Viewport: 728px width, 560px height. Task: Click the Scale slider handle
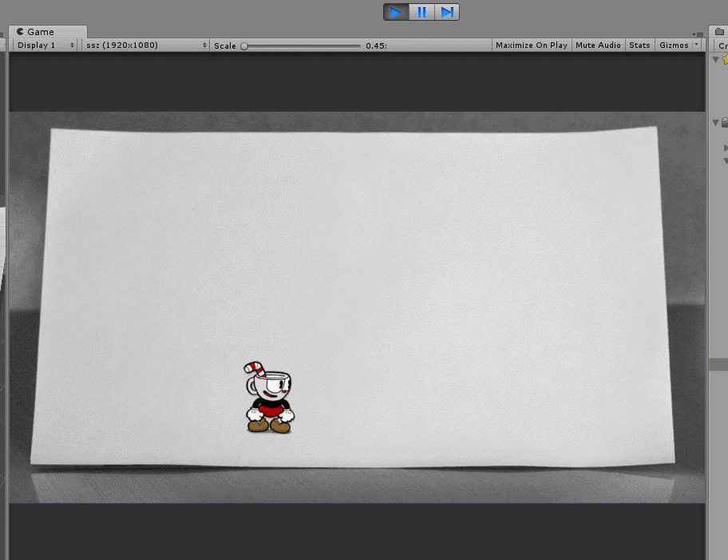point(244,46)
